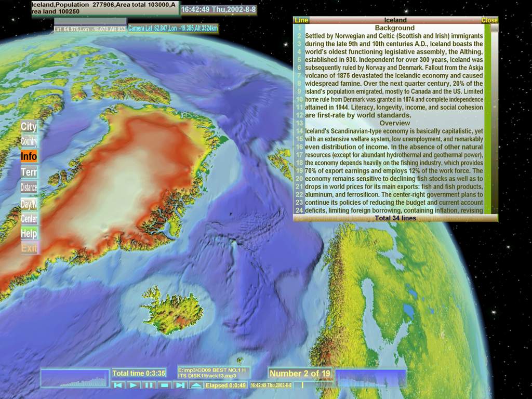Click the Camera Lat/Lon readout
532x399 pixels.
coord(173,29)
